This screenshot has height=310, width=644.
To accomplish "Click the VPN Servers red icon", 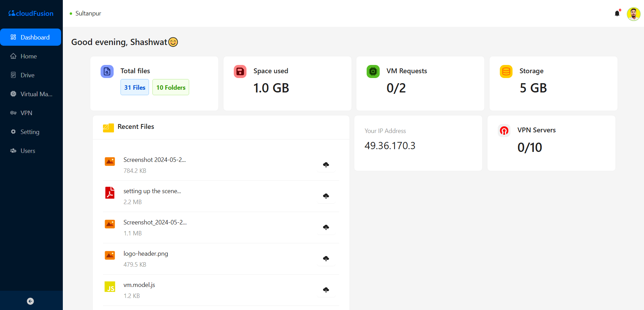I will [504, 131].
